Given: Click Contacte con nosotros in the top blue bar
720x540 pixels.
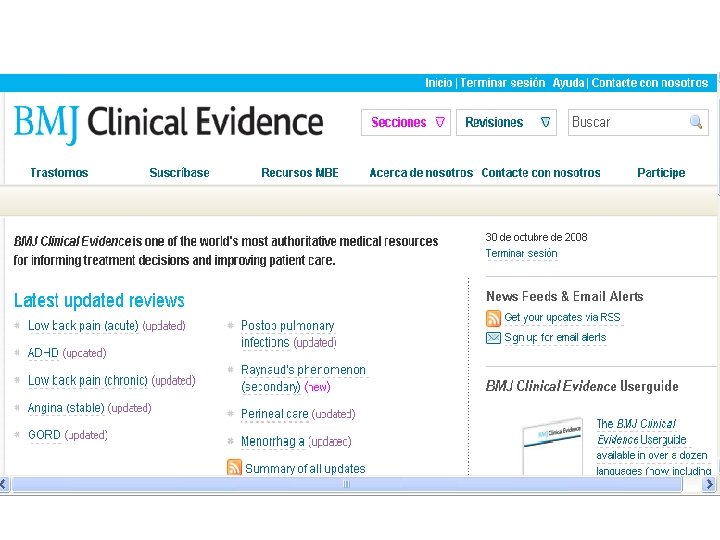Looking at the screenshot, I should click(x=650, y=83).
